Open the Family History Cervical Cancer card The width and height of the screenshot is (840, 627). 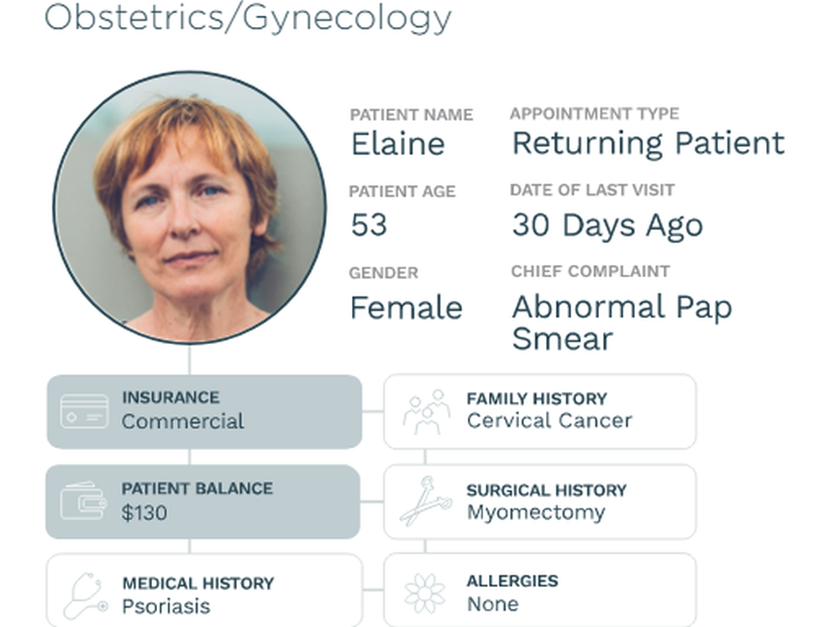point(540,411)
